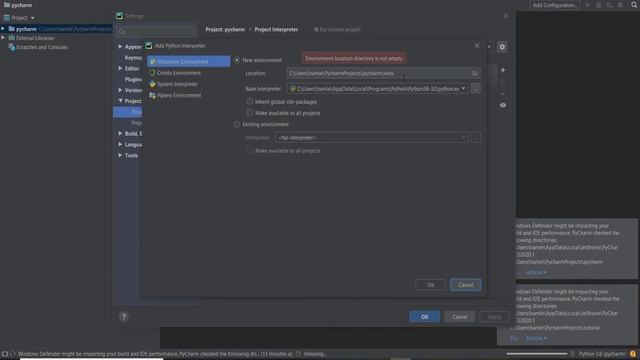Open the Plugins settings page
The width and height of the screenshot is (640, 360).
click(x=133, y=79)
